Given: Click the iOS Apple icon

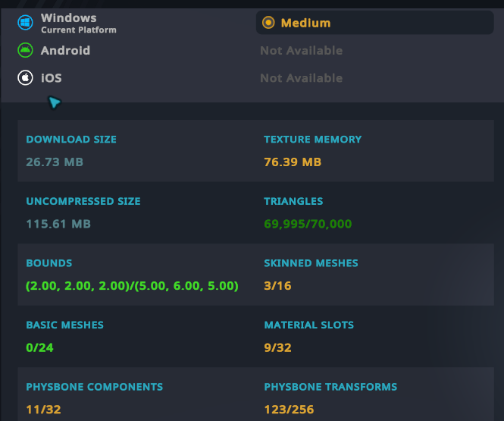Looking at the screenshot, I should 25,77.
